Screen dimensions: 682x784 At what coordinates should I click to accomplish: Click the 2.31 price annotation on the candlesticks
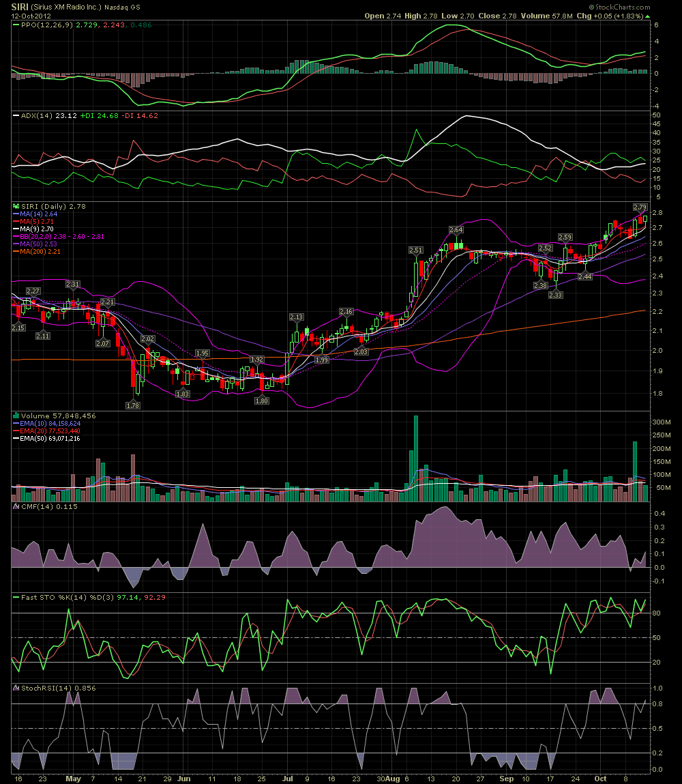(73, 284)
